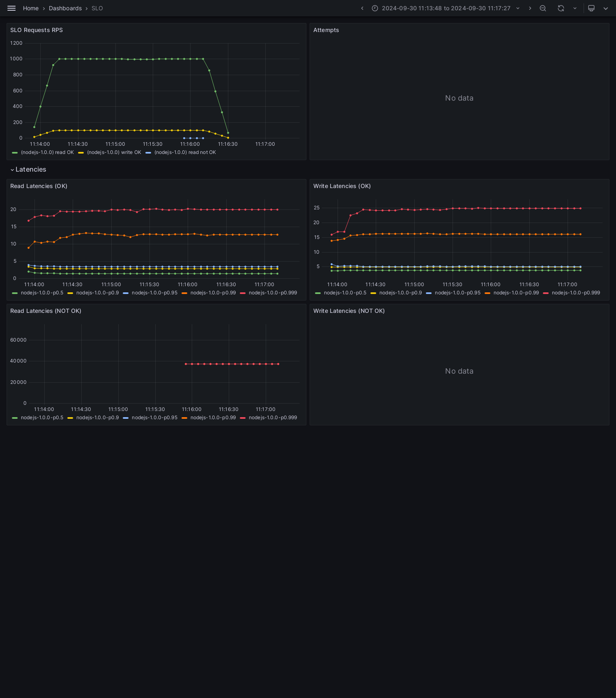Toggle p0.999 series in Read Latencies (NOT OK) legend

click(x=273, y=418)
